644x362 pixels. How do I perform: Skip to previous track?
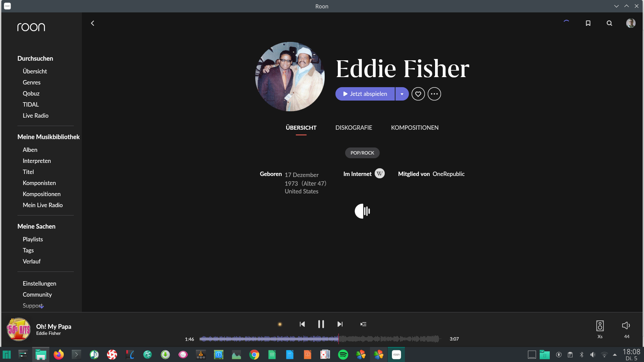click(302, 324)
